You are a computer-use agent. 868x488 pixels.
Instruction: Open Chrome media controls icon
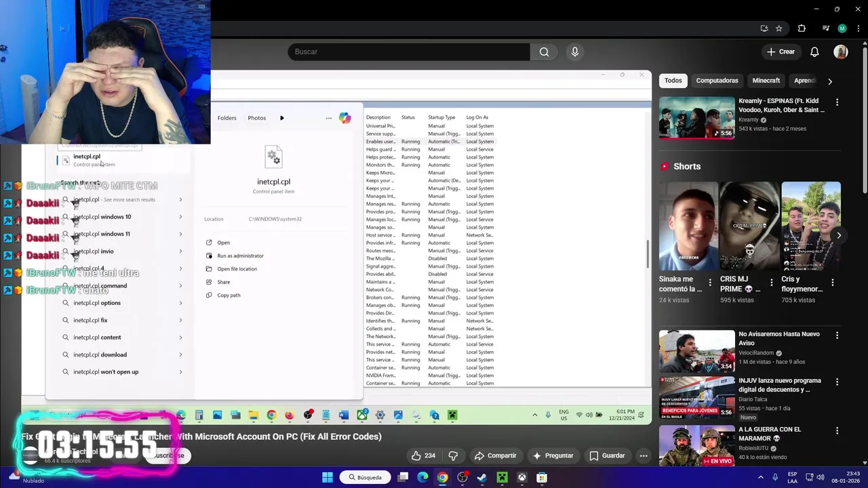(825, 28)
